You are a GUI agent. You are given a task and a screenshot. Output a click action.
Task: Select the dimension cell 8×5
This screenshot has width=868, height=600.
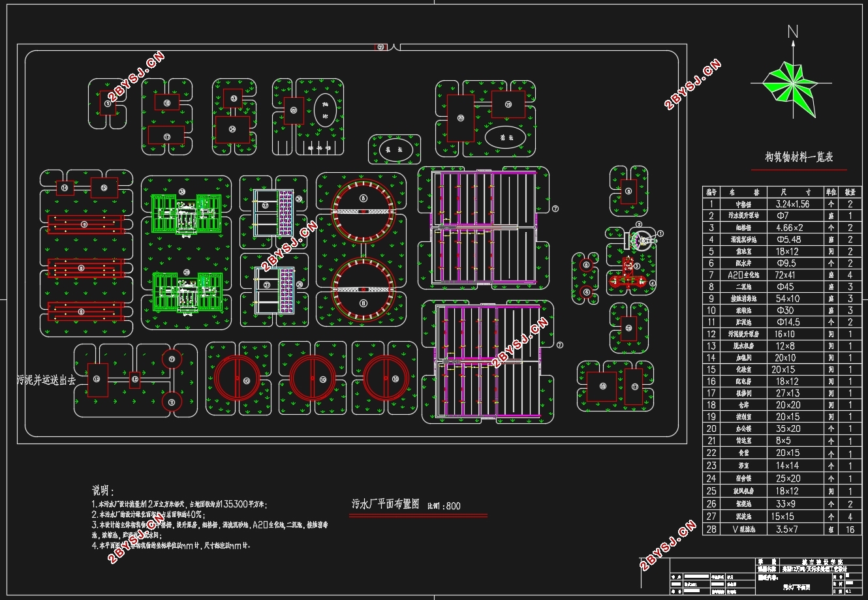(x=783, y=440)
